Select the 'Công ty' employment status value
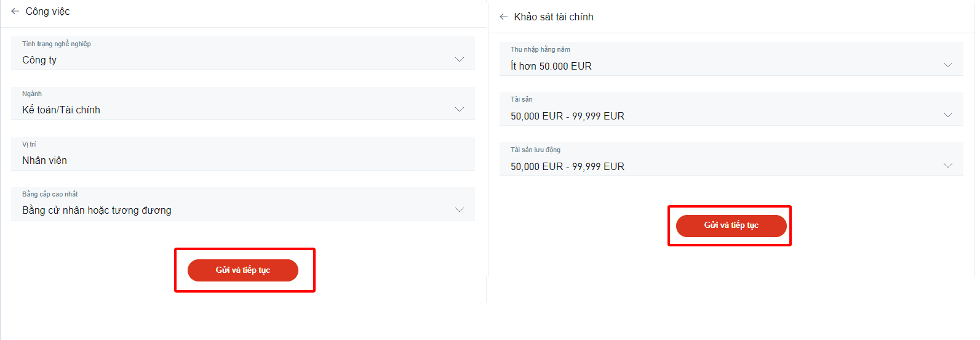The image size is (980, 340). pyautogui.click(x=39, y=60)
